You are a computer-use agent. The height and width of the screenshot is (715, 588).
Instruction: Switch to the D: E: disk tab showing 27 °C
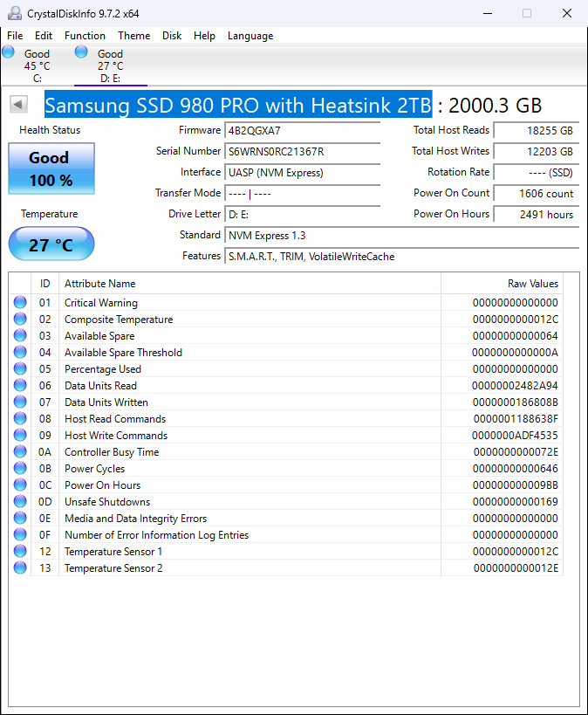[110, 65]
